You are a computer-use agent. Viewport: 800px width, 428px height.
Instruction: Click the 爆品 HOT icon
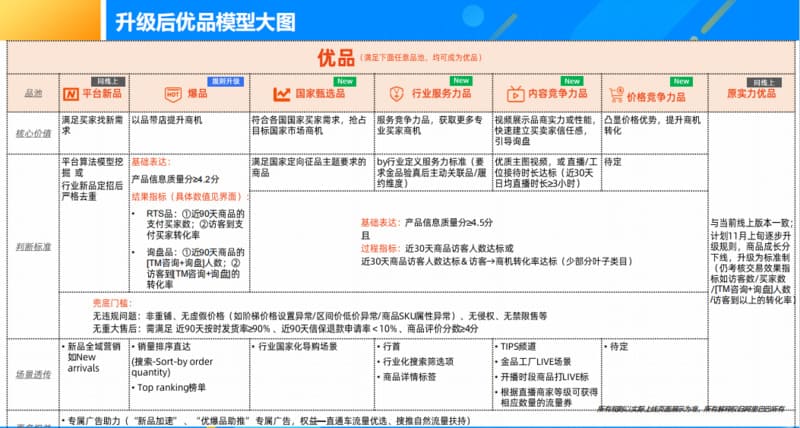pyautogui.click(x=171, y=94)
